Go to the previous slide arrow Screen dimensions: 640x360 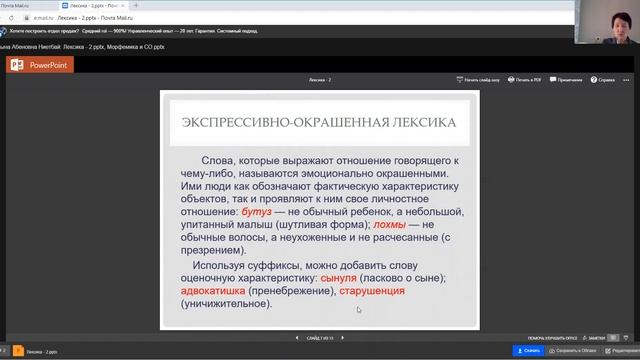[297, 338]
